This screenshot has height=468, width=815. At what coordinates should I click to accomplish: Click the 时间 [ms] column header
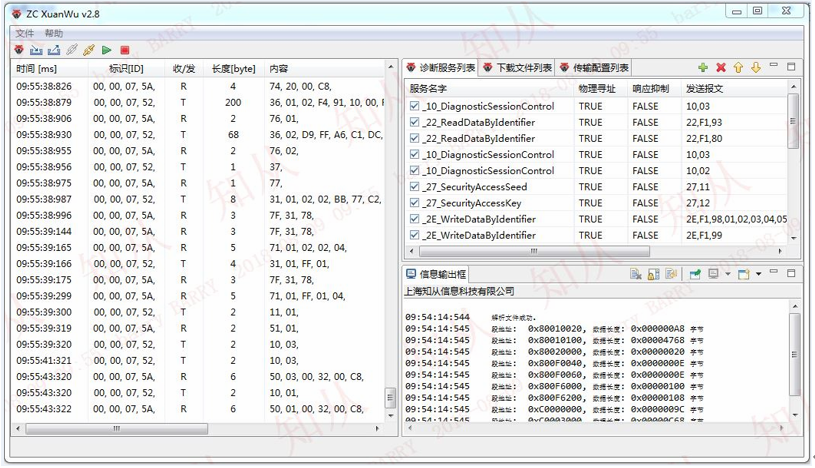pyautogui.click(x=50, y=69)
